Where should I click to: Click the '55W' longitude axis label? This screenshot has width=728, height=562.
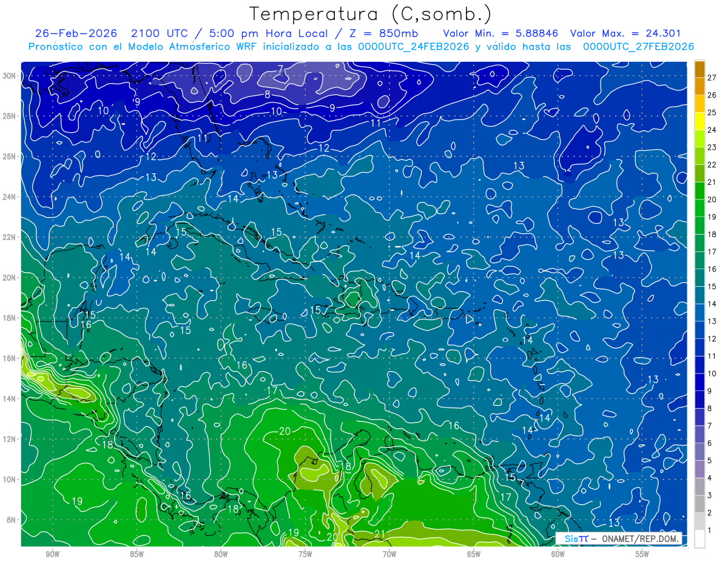pos(642,554)
